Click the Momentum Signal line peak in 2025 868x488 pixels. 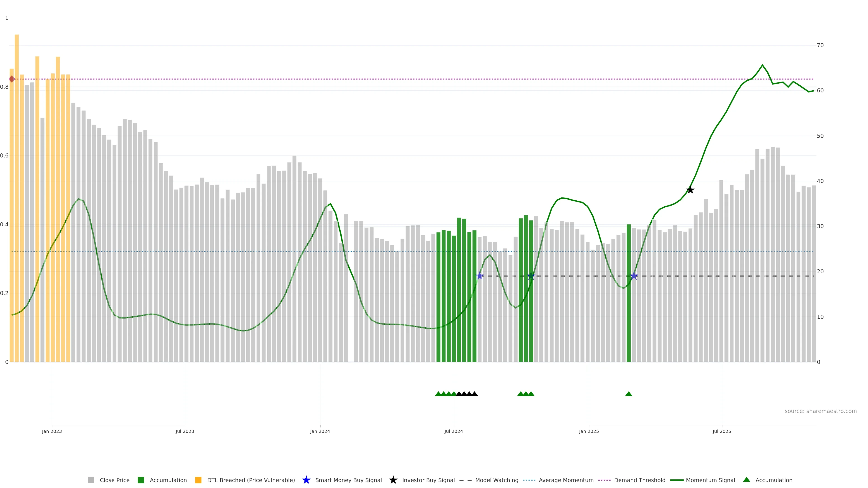pyautogui.click(x=762, y=65)
